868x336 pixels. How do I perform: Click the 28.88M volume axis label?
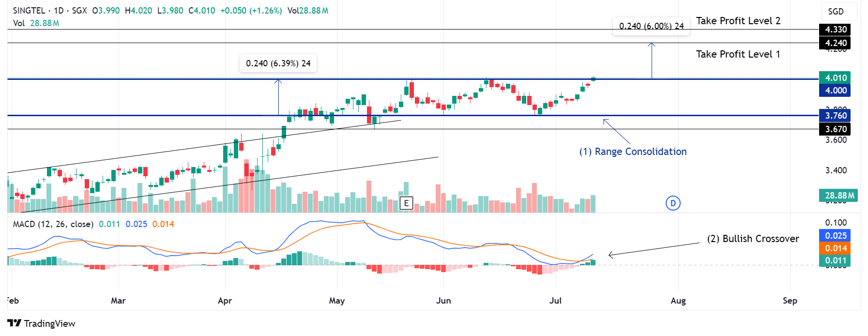point(838,196)
